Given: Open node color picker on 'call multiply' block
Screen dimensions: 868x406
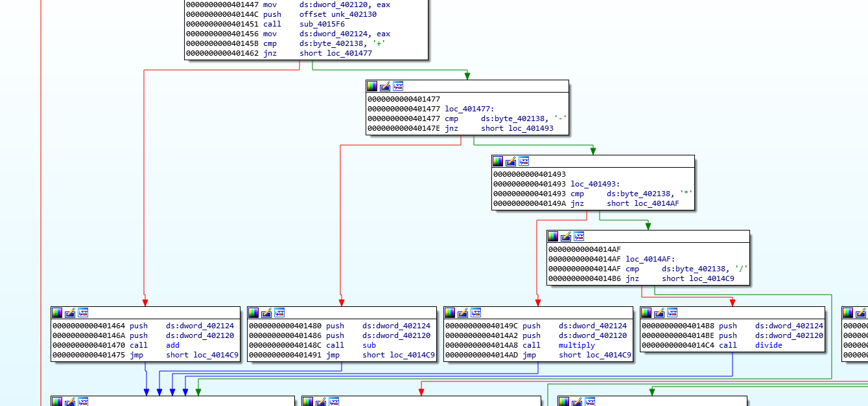Looking at the screenshot, I should pos(450,313).
